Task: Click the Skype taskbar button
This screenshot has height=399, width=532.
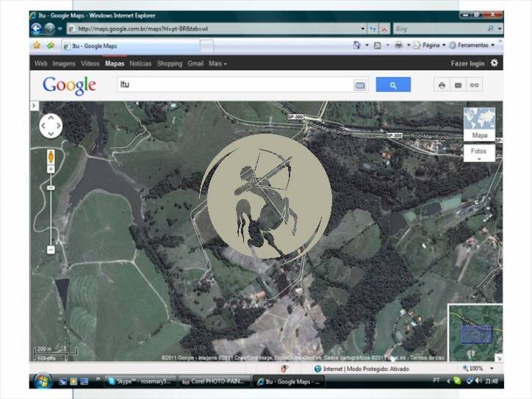Action: pos(140,381)
